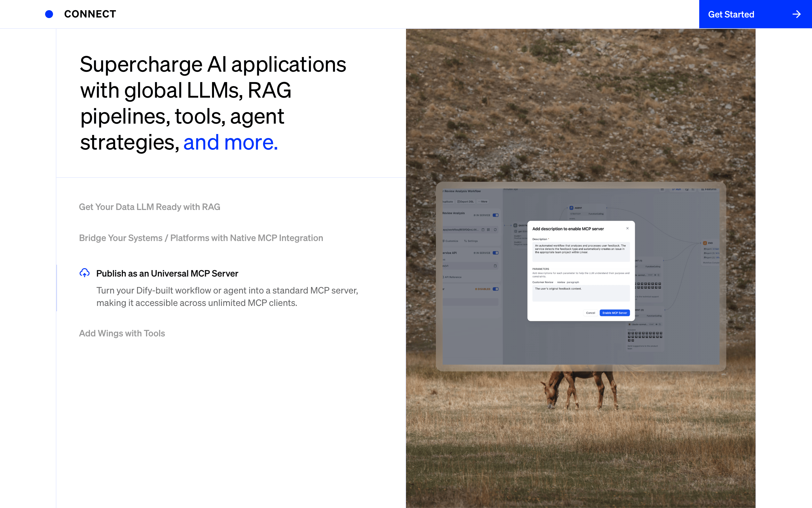
Task: Toggle the Service API IN SERVICE switch
Action: (x=496, y=253)
